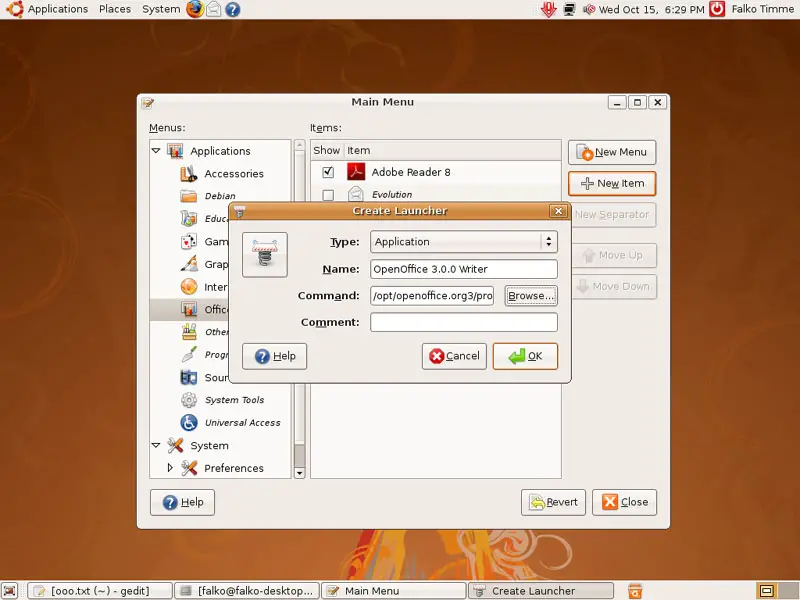Click the red update notifier icon
800x600 pixels.
coord(549,9)
